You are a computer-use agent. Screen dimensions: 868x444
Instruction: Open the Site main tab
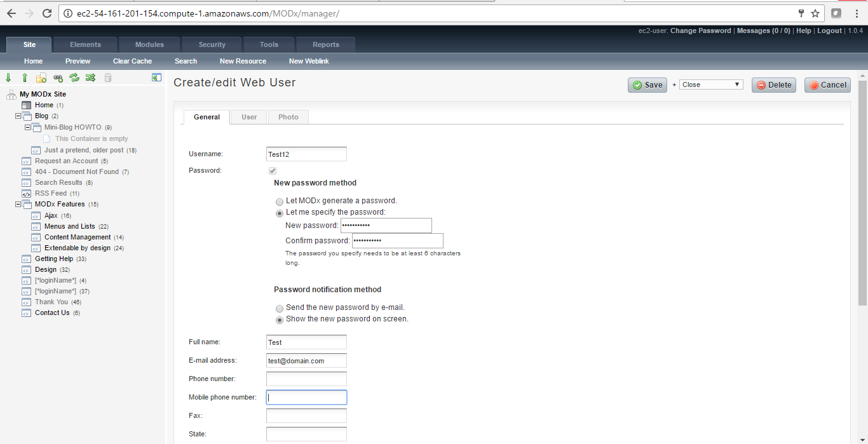point(29,44)
